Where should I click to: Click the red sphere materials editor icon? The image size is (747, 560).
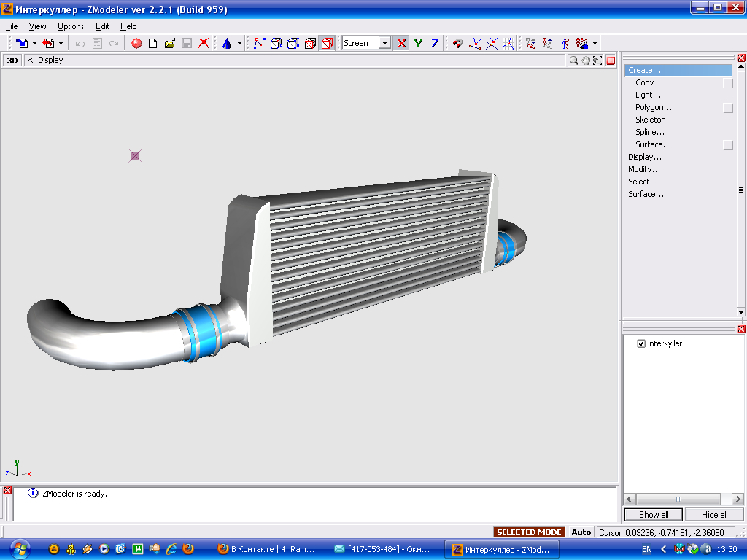click(136, 43)
